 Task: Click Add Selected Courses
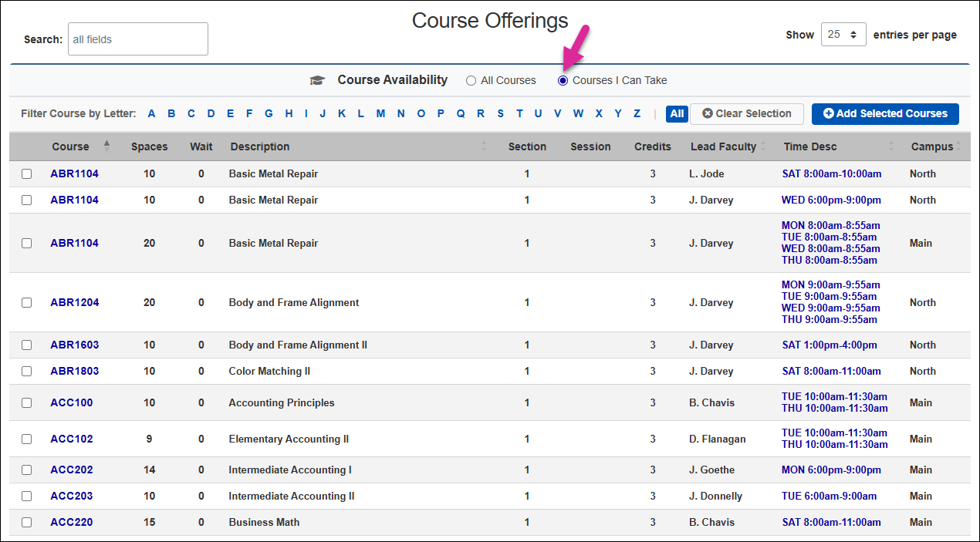click(885, 113)
